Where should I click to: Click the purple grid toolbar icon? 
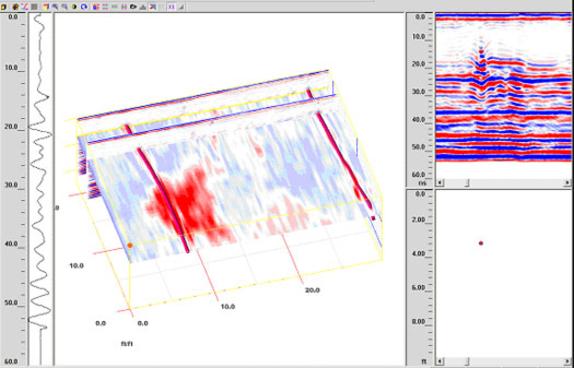pyautogui.click(x=172, y=7)
